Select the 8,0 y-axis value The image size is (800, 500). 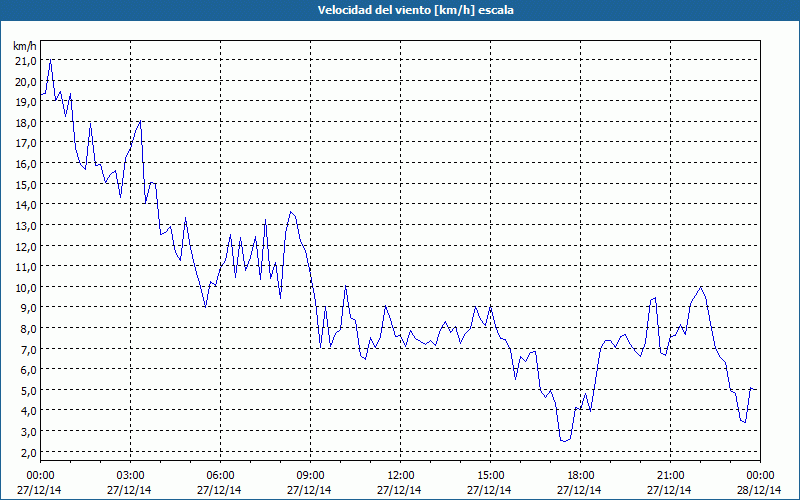pyautogui.click(x=29, y=329)
